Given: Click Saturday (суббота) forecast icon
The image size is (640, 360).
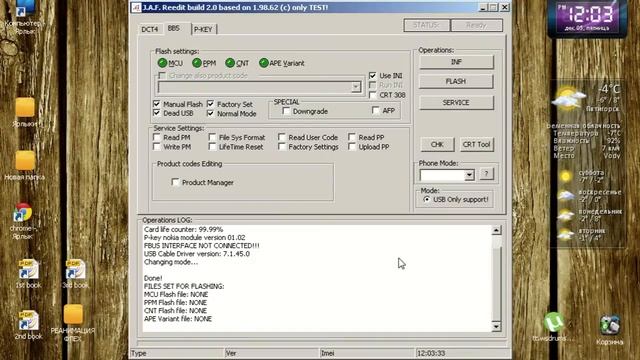Looking at the screenshot, I should 566,176.
